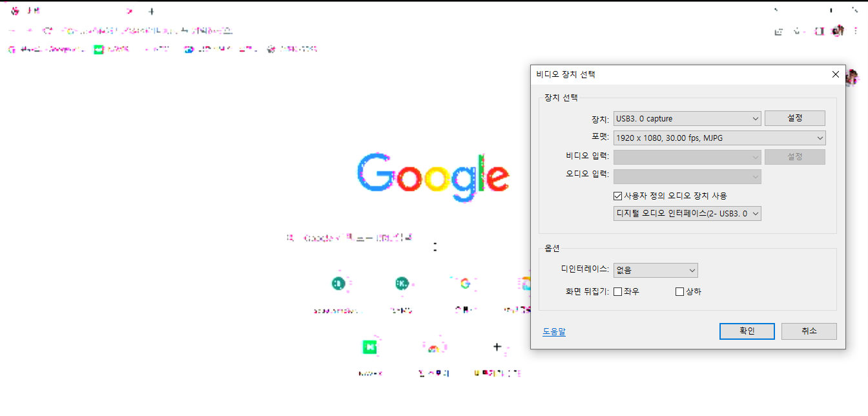Screen dimensions: 868x416
Task: Open the 도움말 help link
Action: pyautogui.click(x=554, y=331)
